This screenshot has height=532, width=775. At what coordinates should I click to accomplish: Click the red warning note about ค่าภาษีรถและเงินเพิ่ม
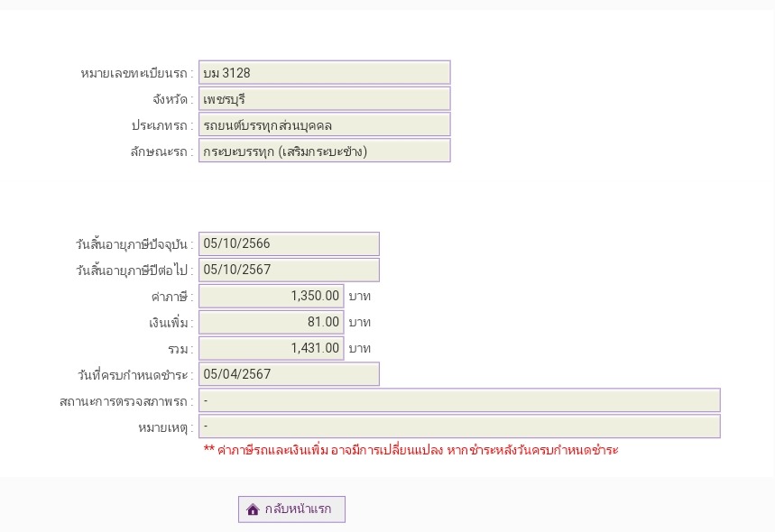pyautogui.click(x=411, y=450)
